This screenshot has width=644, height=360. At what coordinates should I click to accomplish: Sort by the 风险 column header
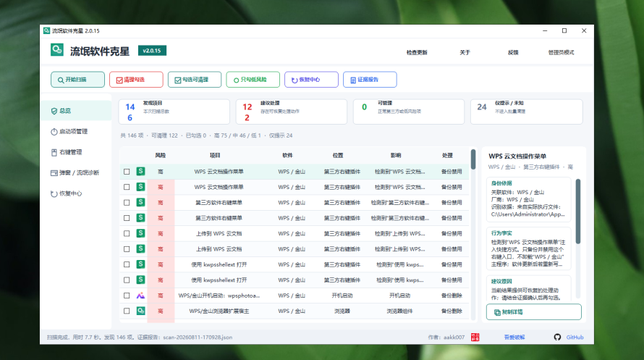coord(160,155)
